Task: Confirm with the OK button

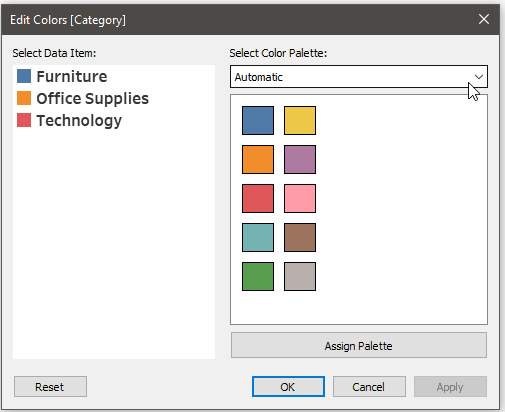Action: coord(288,387)
